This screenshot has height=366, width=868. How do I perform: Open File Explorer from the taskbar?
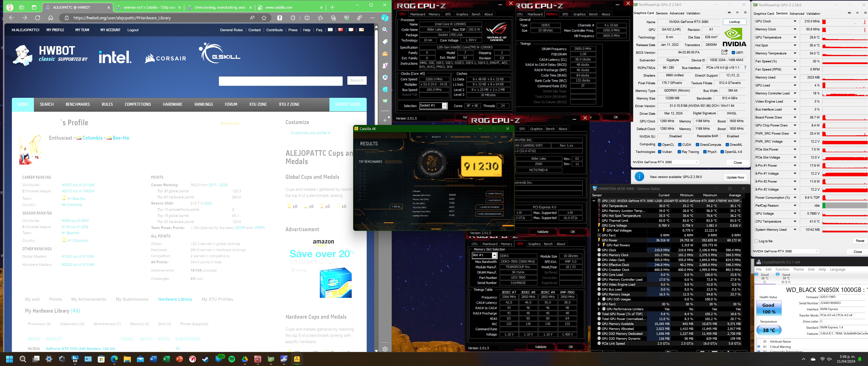tap(127, 359)
